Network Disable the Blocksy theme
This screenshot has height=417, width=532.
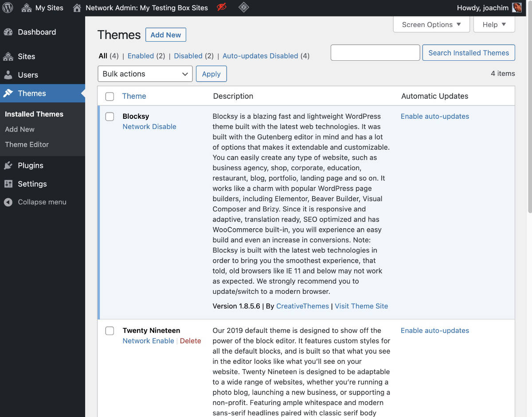[149, 126]
